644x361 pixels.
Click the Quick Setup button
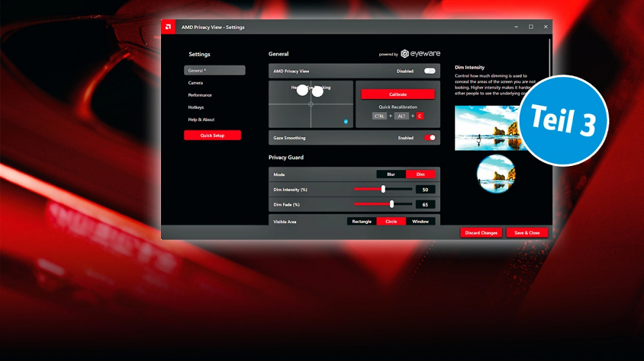coord(213,135)
